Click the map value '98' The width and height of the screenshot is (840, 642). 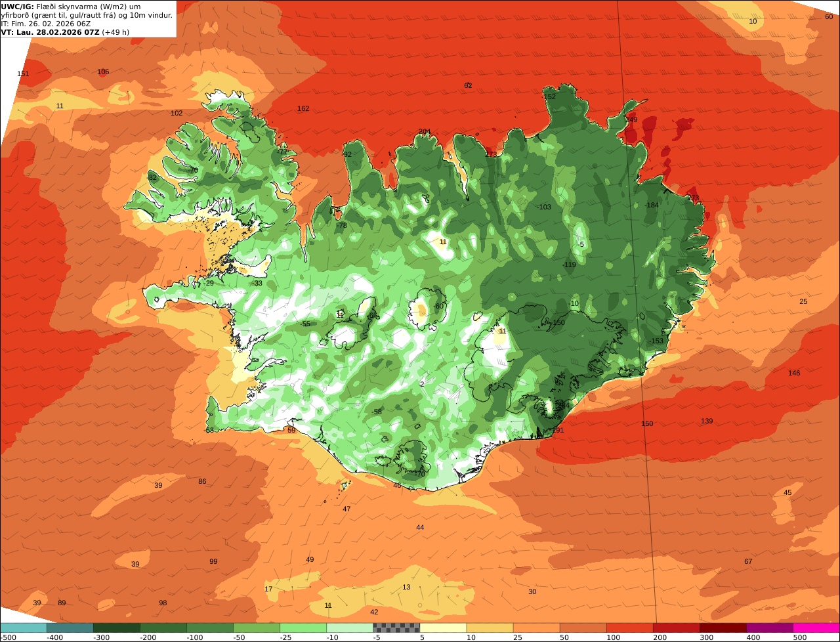[163, 603]
